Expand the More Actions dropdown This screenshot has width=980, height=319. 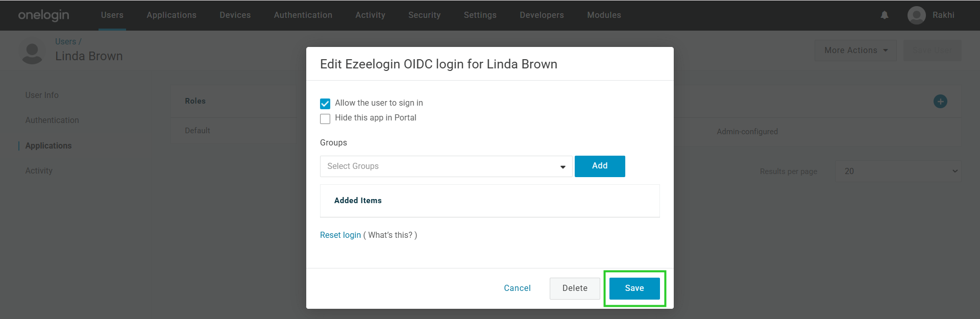[855, 51]
